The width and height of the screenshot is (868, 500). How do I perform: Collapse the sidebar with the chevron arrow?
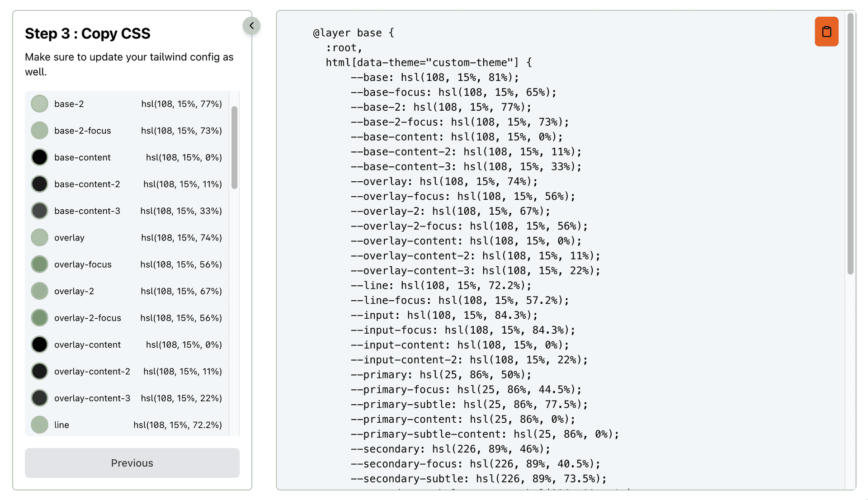pyautogui.click(x=251, y=26)
